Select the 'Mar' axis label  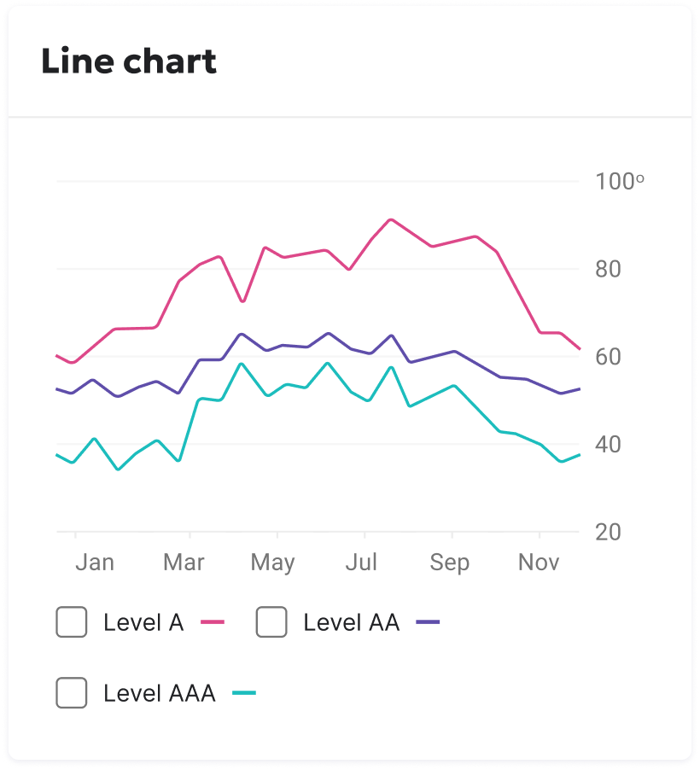(184, 563)
